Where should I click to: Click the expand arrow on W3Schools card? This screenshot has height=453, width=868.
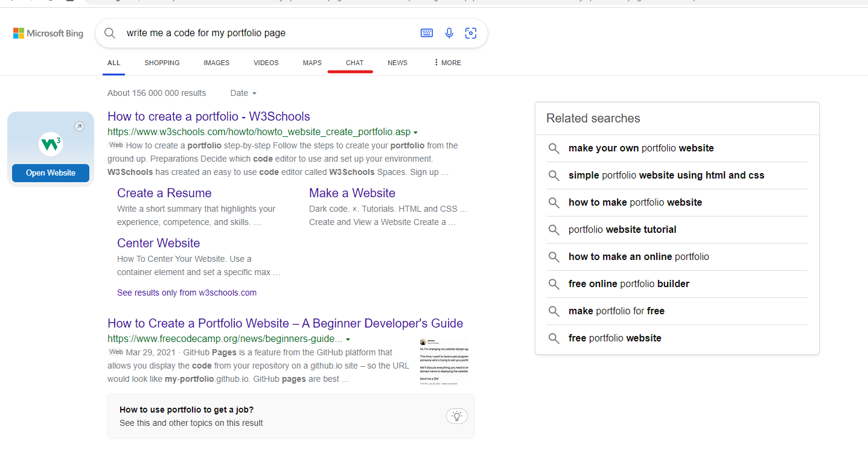(79, 127)
